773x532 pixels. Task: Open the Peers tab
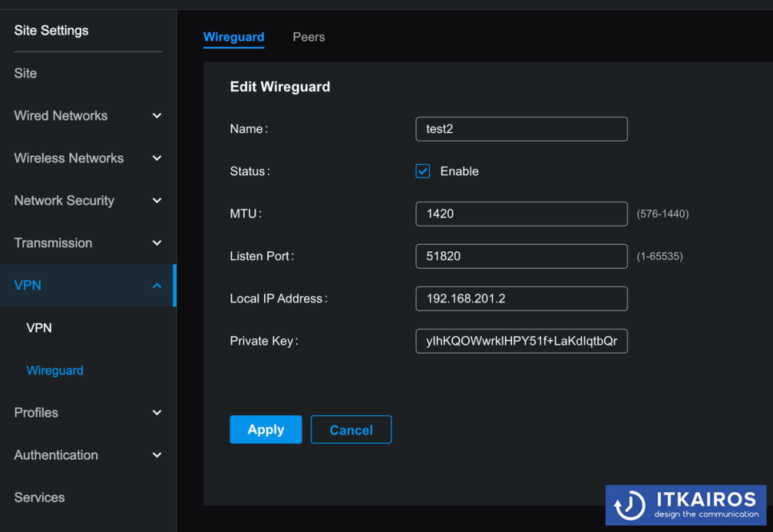(309, 37)
